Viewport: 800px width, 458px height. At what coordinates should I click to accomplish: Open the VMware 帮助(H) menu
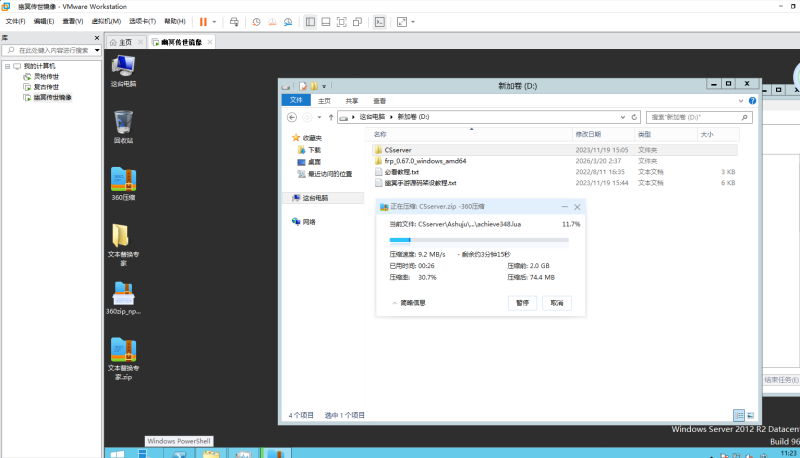click(x=175, y=21)
